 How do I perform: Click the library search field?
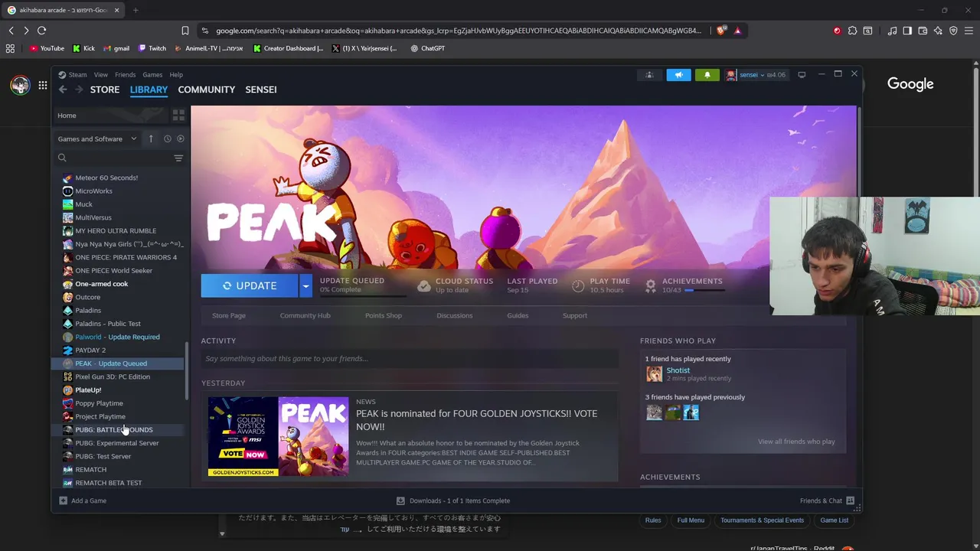113,158
